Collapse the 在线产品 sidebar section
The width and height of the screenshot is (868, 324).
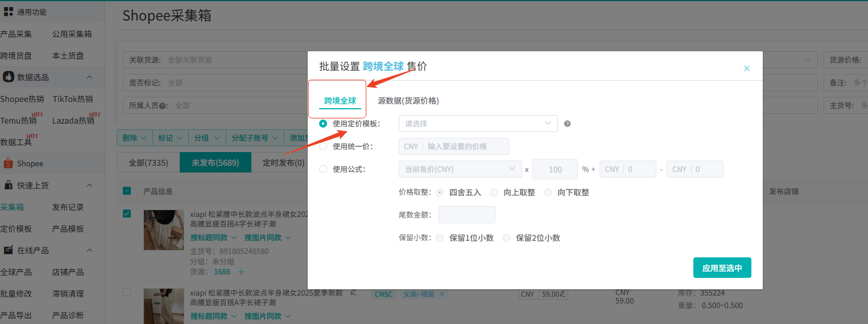[x=89, y=250]
